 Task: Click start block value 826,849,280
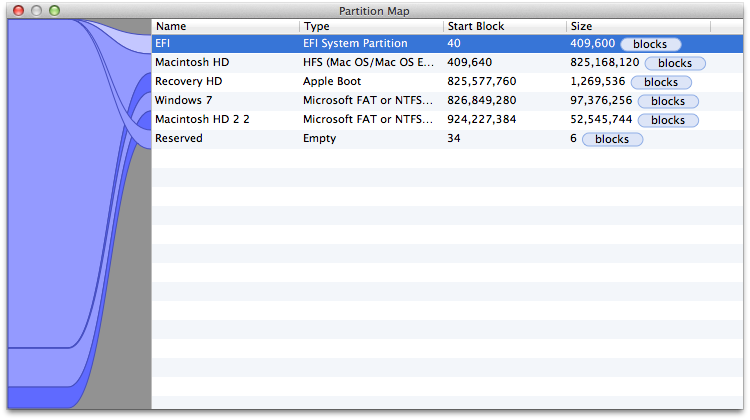tap(482, 100)
